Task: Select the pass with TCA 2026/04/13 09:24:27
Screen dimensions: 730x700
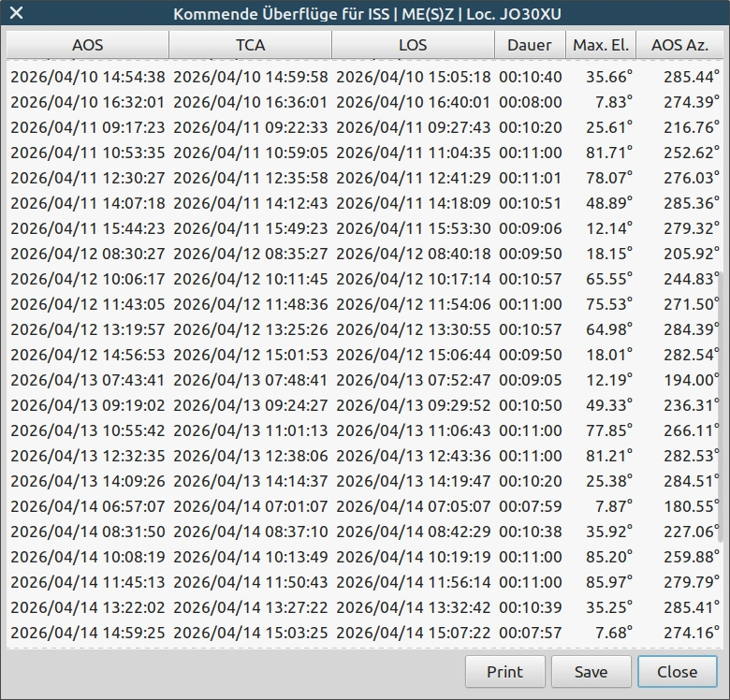Action: point(251,405)
